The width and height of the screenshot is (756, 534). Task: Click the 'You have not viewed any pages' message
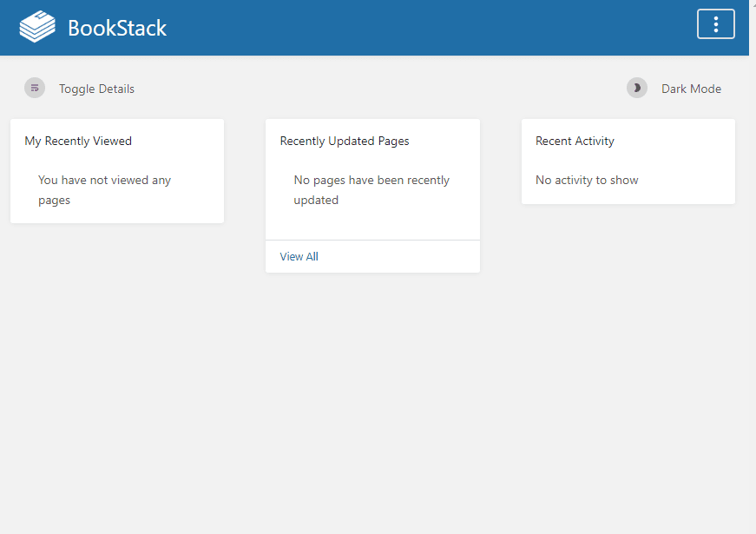pos(104,190)
